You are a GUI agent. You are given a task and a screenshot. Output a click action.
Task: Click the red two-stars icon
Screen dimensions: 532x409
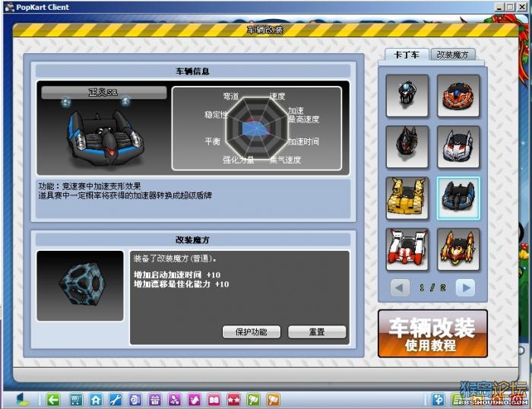point(234,400)
